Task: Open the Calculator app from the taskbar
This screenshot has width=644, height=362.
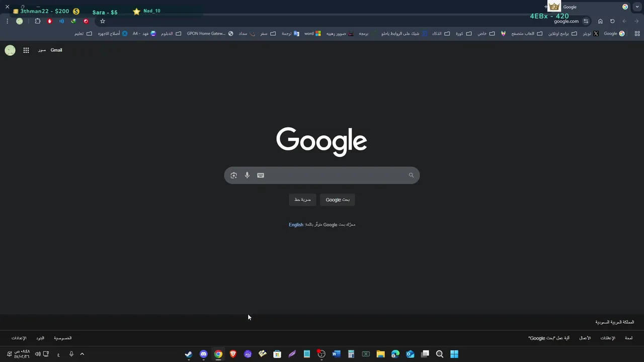Action: [351, 354]
